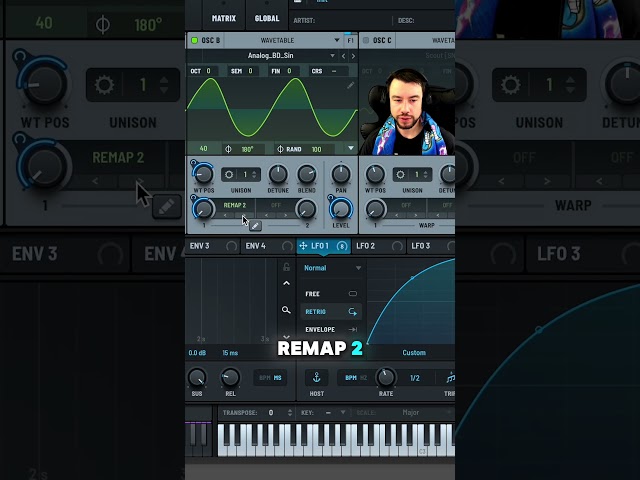640x480 pixels.
Task: Click the magnifier zoom icon
Action: 286,310
